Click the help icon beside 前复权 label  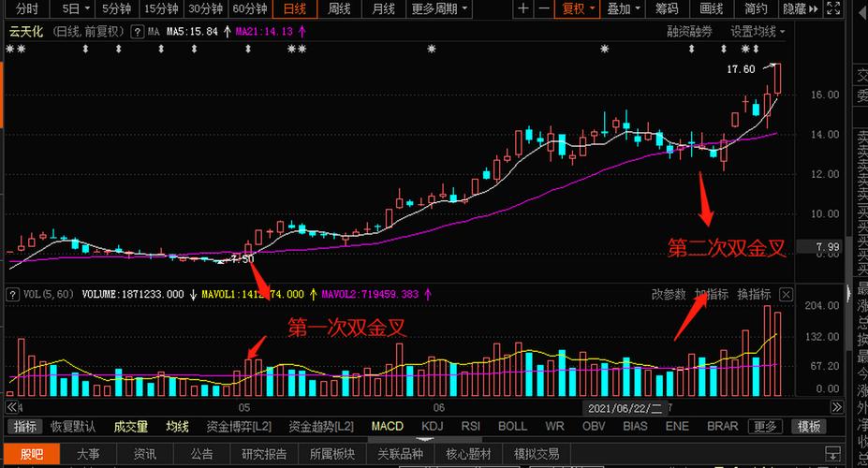pos(138,31)
